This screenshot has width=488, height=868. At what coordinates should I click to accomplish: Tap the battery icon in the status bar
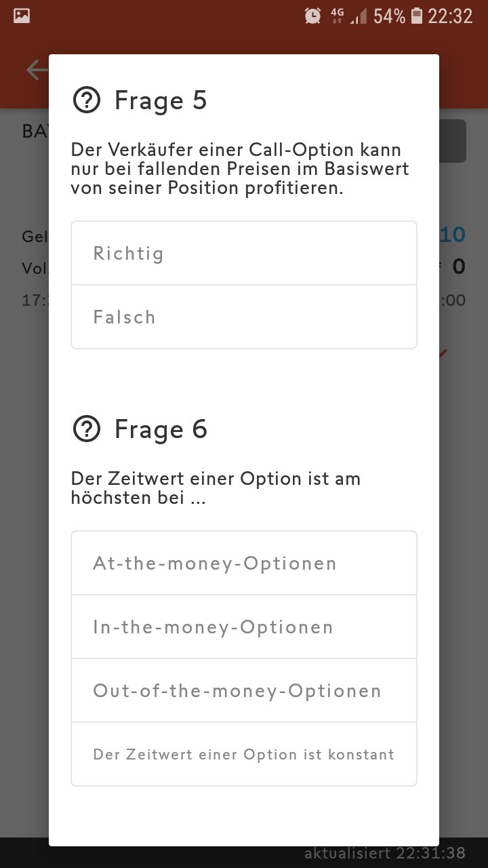(x=417, y=16)
